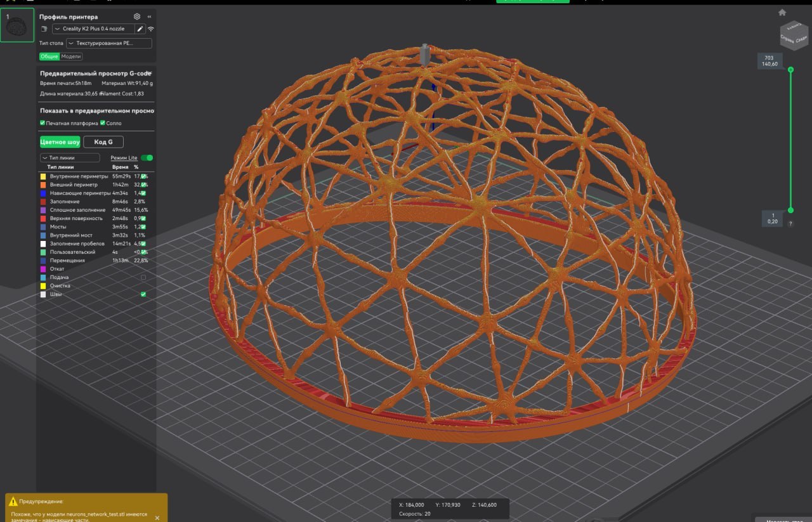This screenshot has width=812, height=522.
Task: Click the gray nozzle marker atop dome
Action: point(425,55)
